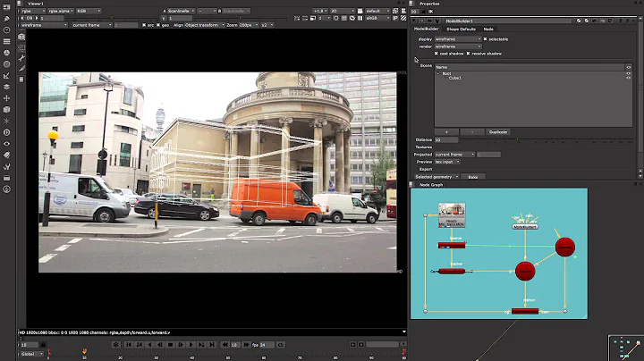This screenshot has height=361, width=644.
Task: Switch to the Node tab
Action: coord(488,29)
